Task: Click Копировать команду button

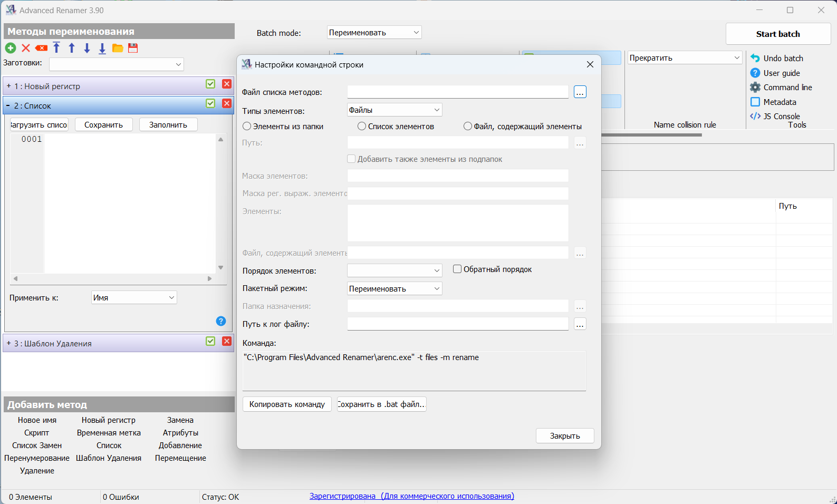Action: click(x=287, y=404)
